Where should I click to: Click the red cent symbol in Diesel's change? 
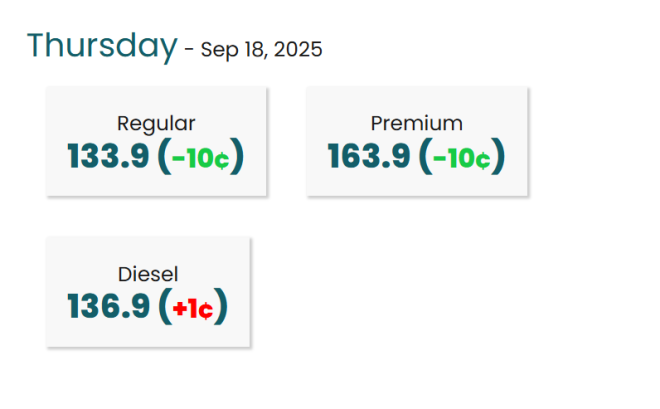tap(206, 309)
